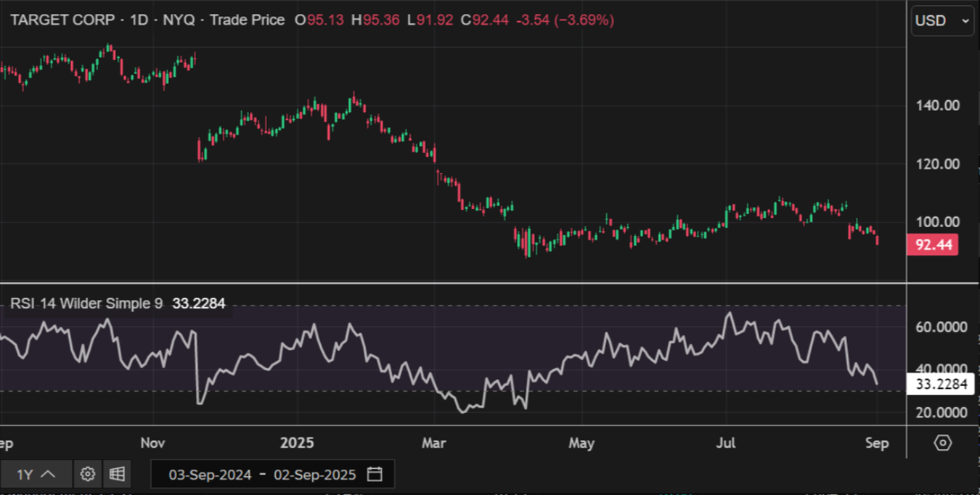Image resolution: width=980 pixels, height=495 pixels.
Task: Click the 2025 label on time axis
Action: [296, 443]
